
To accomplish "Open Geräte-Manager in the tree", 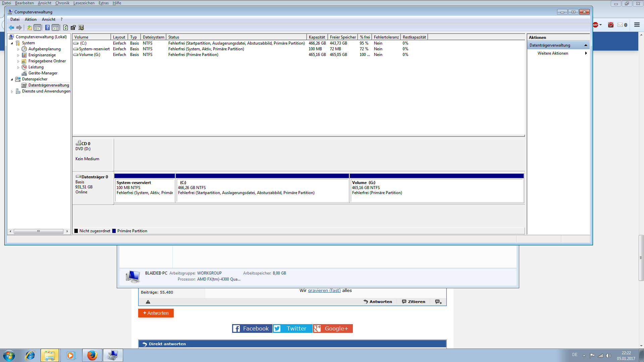I will (43, 73).
